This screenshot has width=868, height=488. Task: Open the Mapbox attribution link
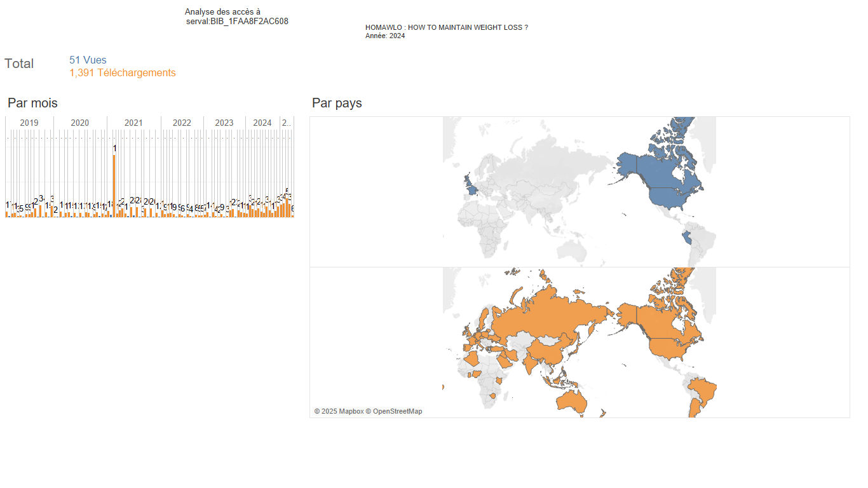click(339, 412)
